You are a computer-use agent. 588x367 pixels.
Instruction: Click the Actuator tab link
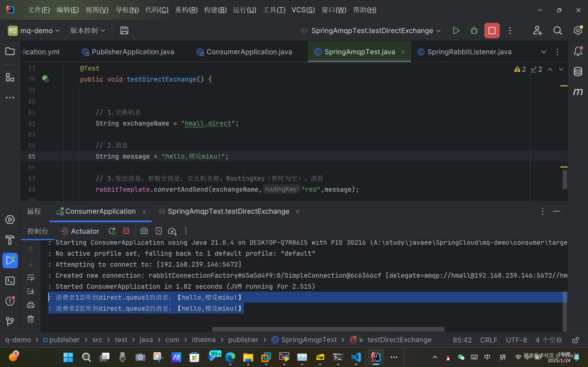coord(85,231)
